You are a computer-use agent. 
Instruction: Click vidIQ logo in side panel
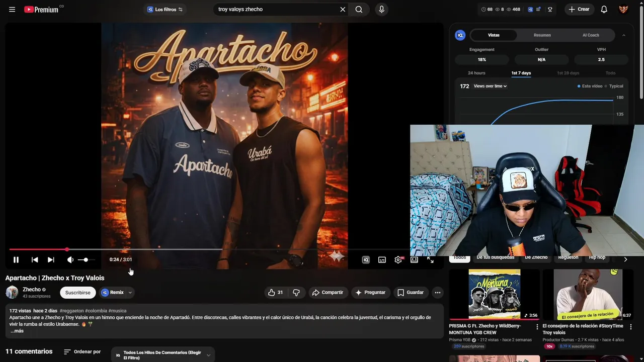point(460,35)
